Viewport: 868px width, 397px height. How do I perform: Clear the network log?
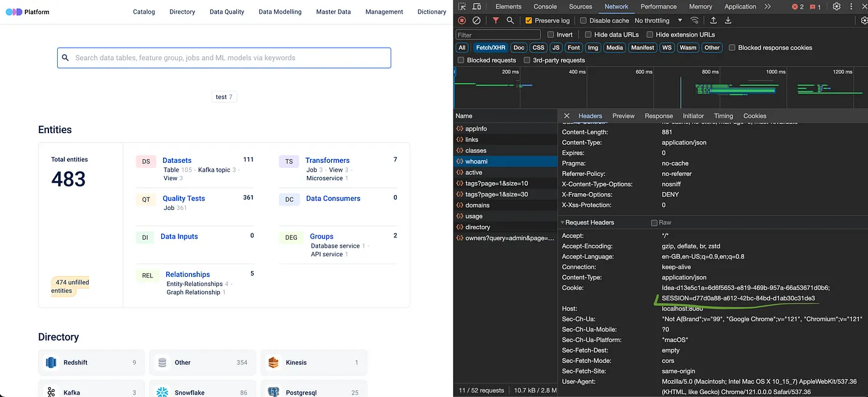point(476,20)
